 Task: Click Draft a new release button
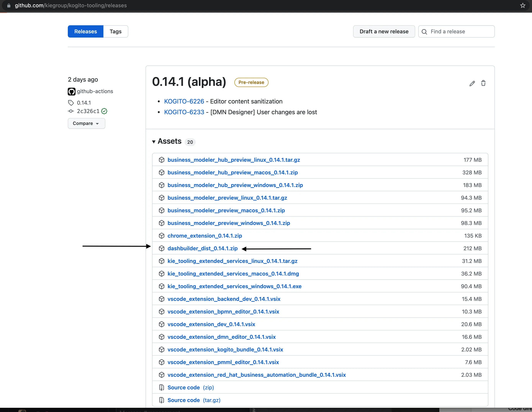(384, 31)
